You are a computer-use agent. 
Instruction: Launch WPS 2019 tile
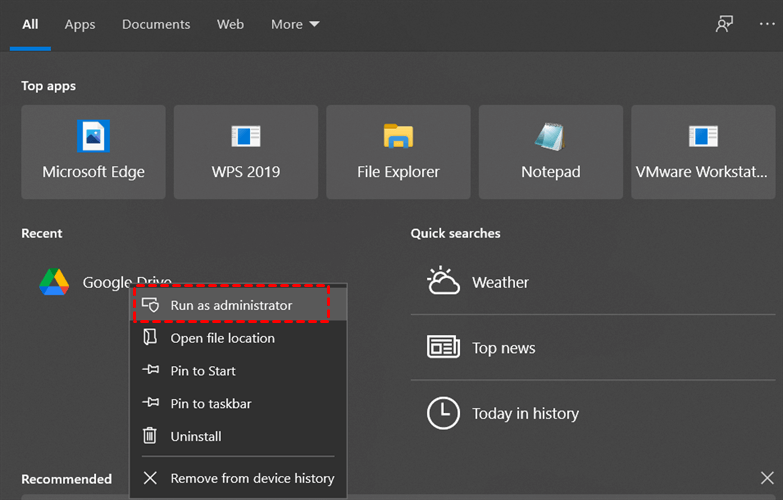pos(245,152)
